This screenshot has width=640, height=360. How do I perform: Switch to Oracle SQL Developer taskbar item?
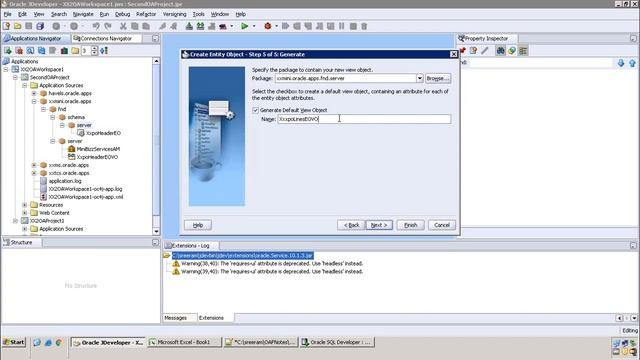pos(337,342)
